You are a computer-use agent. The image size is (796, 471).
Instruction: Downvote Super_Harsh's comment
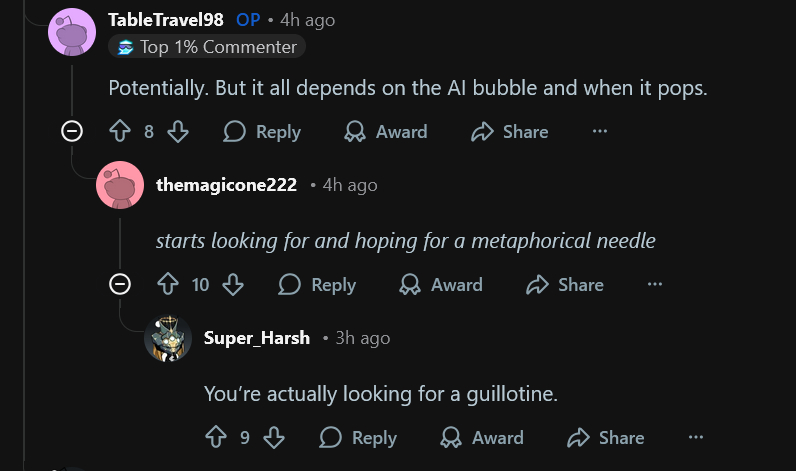click(x=274, y=438)
